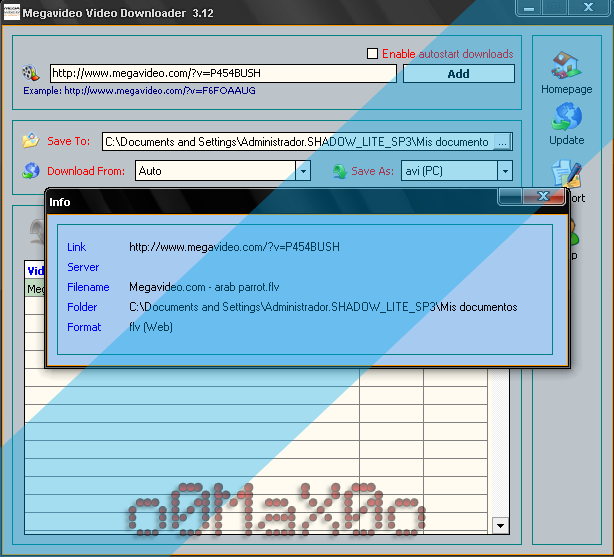Click the Save As green icon

[x=339, y=171]
